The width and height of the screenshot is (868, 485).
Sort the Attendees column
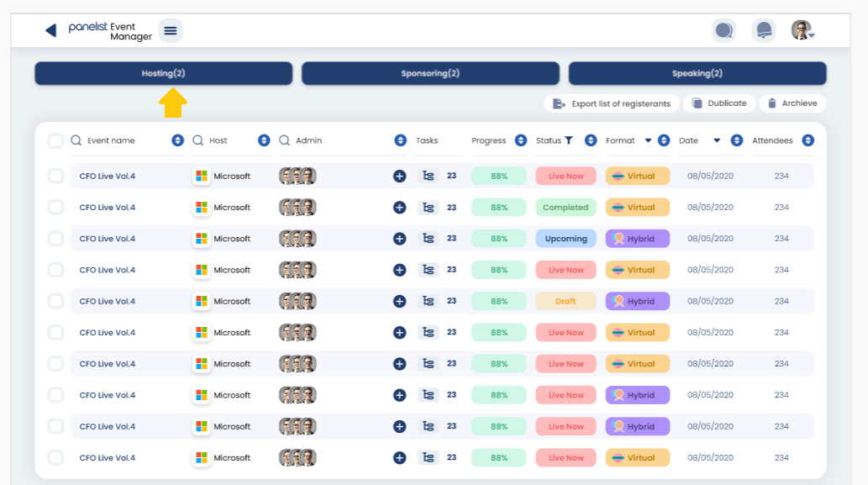coord(808,140)
